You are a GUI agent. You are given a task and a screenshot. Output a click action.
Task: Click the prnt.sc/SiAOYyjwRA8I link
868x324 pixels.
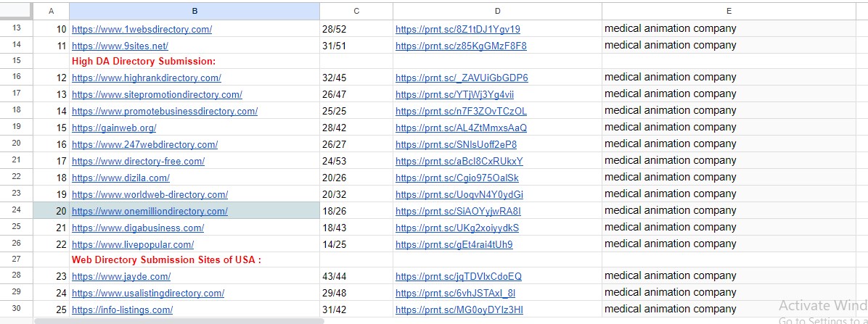[x=458, y=212]
